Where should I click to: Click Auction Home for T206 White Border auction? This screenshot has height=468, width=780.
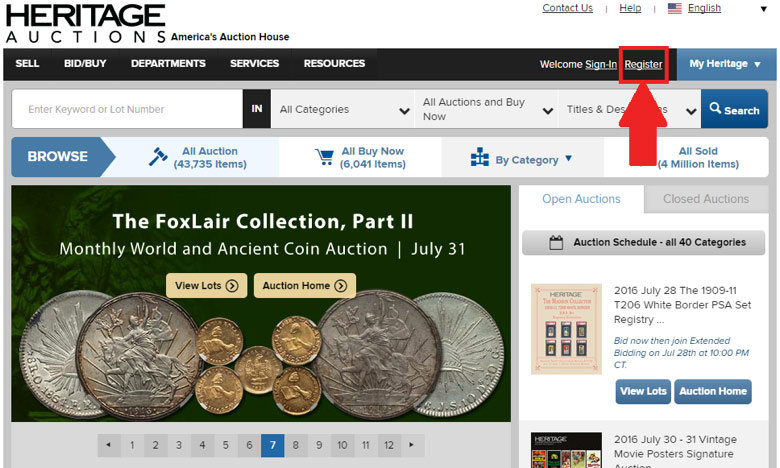click(713, 391)
